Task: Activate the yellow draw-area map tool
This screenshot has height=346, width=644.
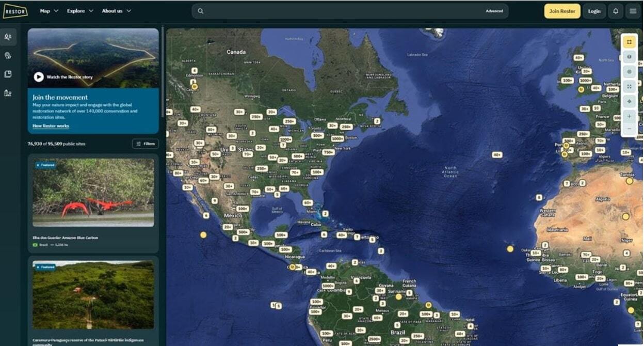Action: (629, 42)
